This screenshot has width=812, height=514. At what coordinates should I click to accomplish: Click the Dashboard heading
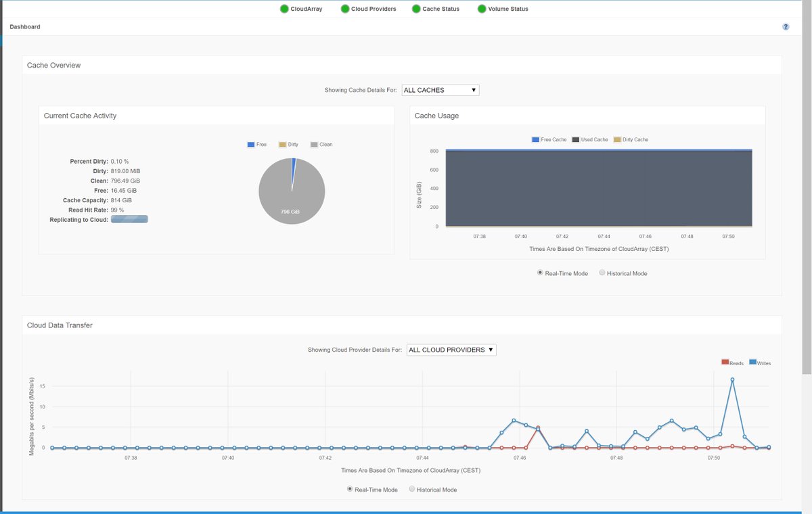pos(25,27)
